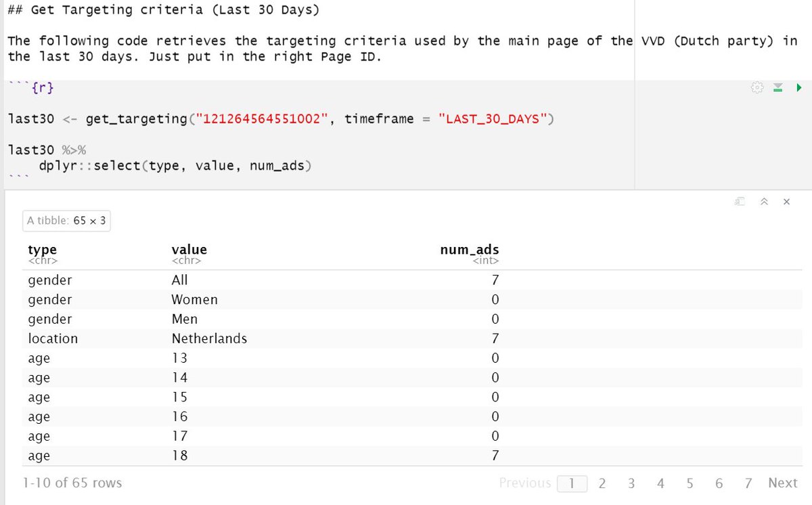Viewport: 812px width, 505px height.
Task: Select the age value '15' cell
Action: [x=179, y=397]
